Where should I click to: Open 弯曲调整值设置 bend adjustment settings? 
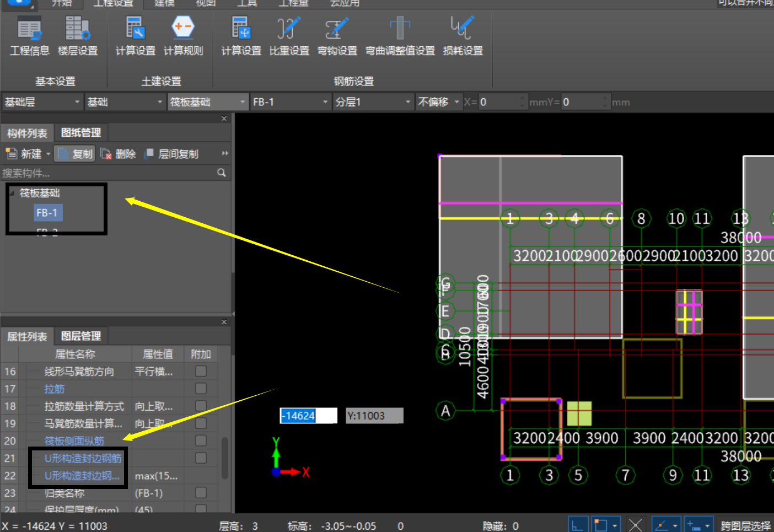(400, 36)
